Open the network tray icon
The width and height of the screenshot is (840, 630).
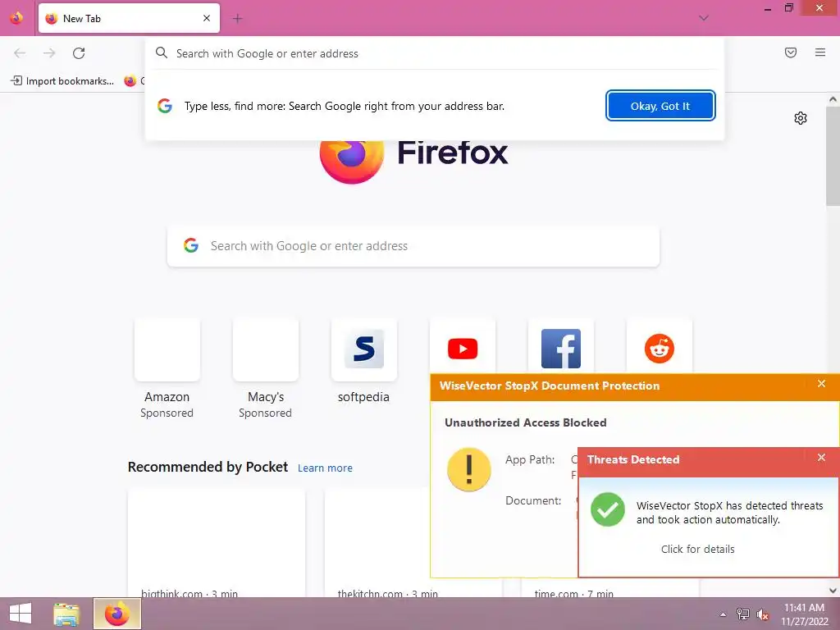click(x=742, y=614)
